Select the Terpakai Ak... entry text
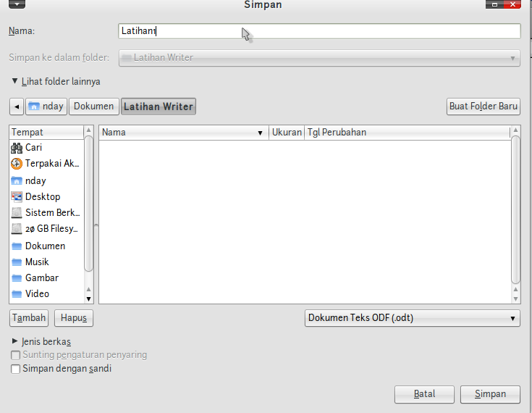 point(52,164)
